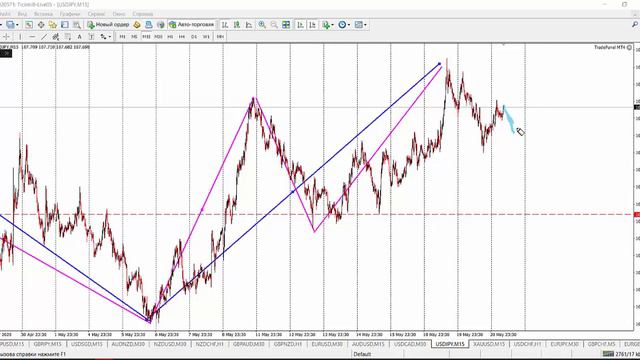Select the Vertical Line tool
The width and height of the screenshot is (640, 360).
click(x=20, y=37)
